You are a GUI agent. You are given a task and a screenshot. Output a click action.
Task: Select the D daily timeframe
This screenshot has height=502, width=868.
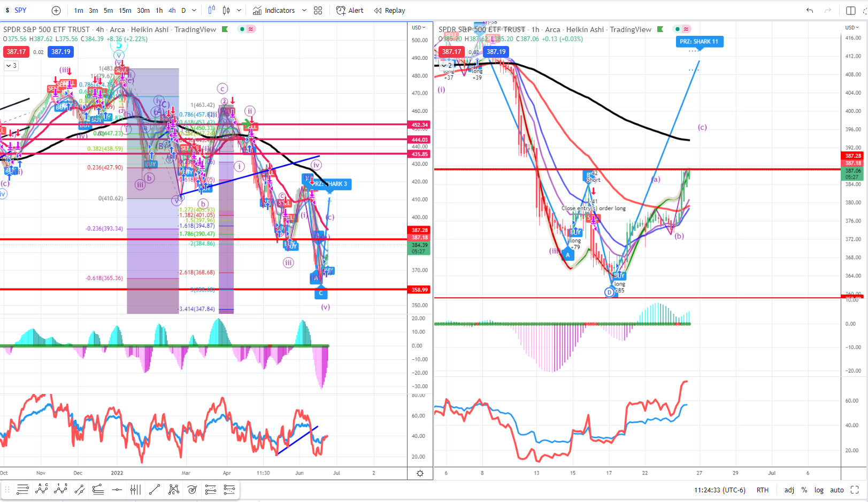click(x=183, y=10)
